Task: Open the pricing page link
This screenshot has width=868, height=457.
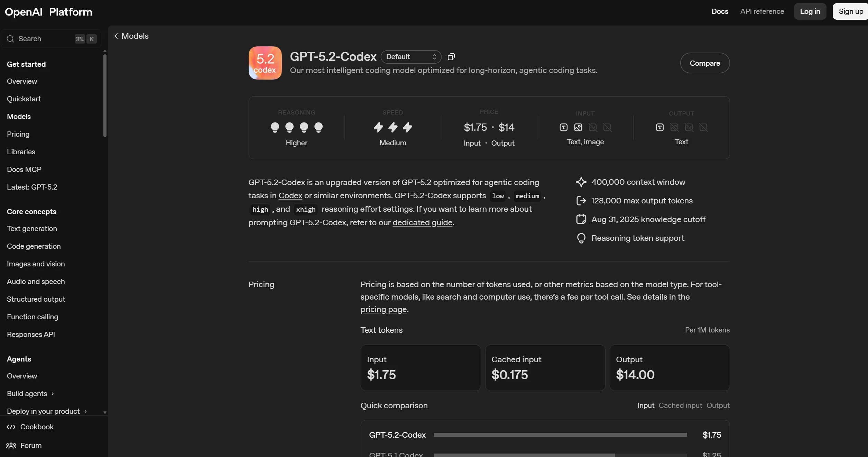Action: (x=383, y=310)
